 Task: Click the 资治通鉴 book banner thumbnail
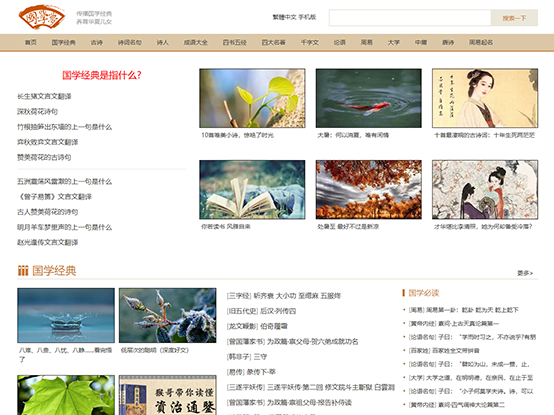167,395
